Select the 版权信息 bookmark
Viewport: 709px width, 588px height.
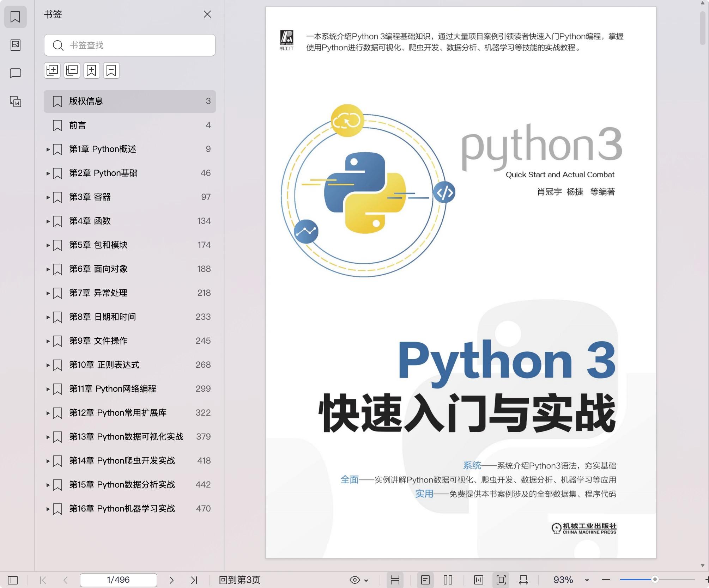[x=129, y=101]
